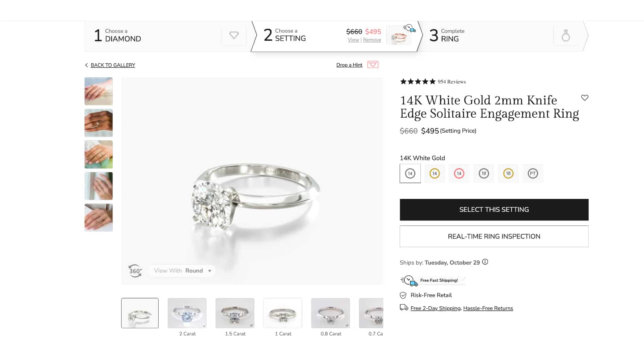This screenshot has width=644, height=352.
Task: Open Hassle-Free Returns link
Action: click(488, 308)
